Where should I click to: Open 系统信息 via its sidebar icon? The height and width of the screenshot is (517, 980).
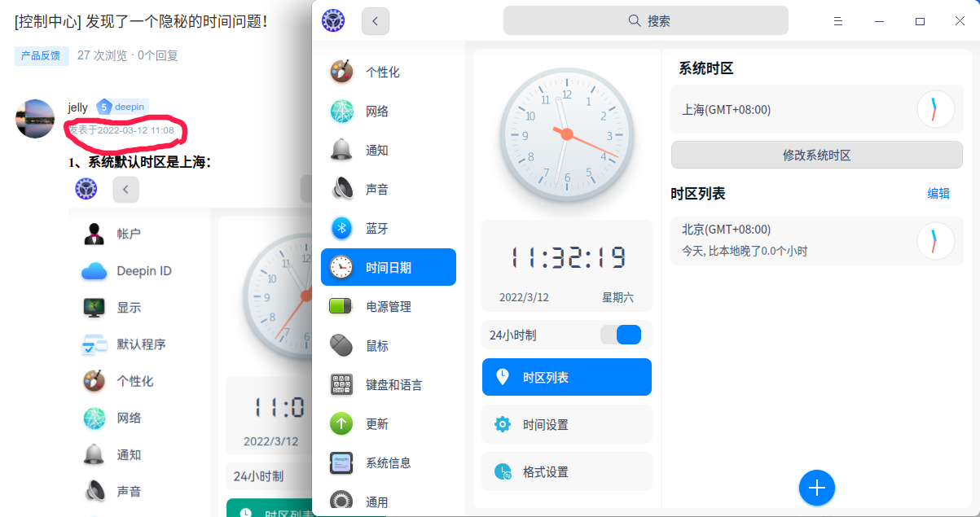pos(340,462)
